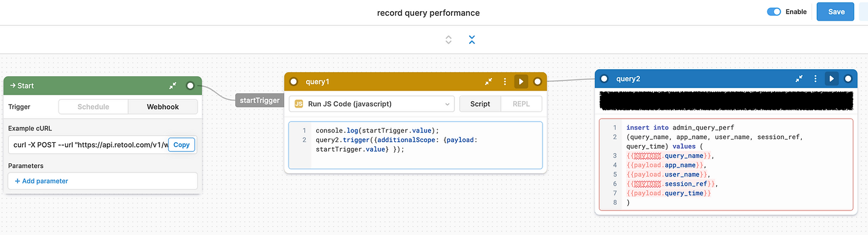Switch to the Script tab in query1
Screen dimensions: 868x235
[480, 104]
